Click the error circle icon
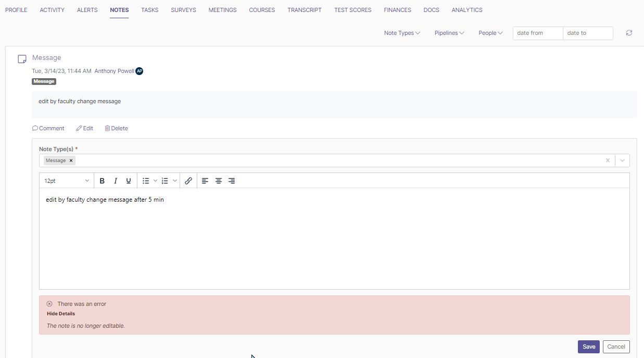The image size is (644, 358). [x=49, y=304]
